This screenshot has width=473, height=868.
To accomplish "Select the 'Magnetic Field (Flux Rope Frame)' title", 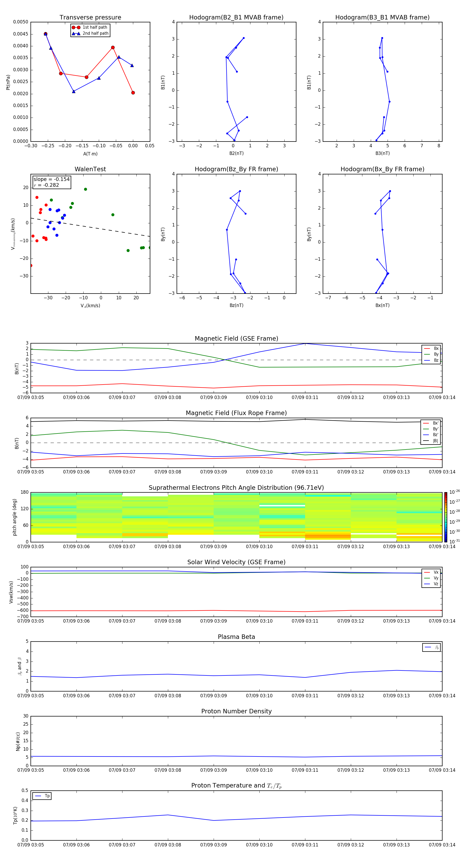I will (236, 413).
